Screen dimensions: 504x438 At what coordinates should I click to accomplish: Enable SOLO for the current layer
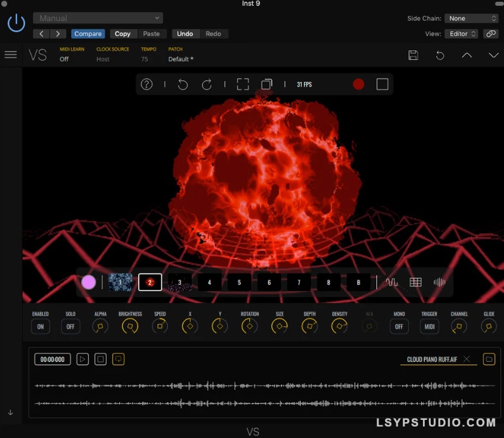[70, 326]
